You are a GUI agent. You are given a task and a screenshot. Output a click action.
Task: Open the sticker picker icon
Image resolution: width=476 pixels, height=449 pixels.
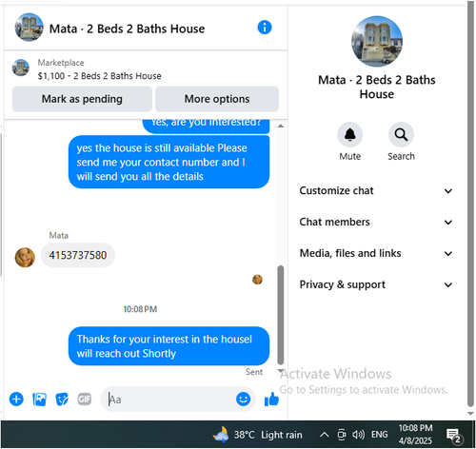62,400
